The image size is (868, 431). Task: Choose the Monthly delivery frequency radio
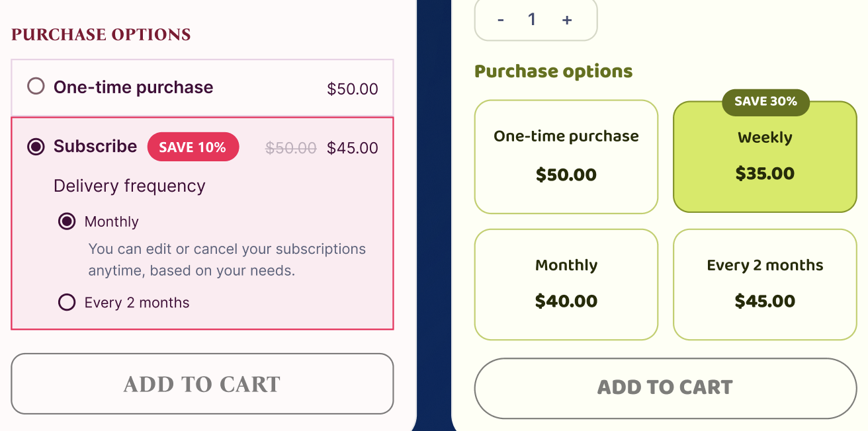67,221
